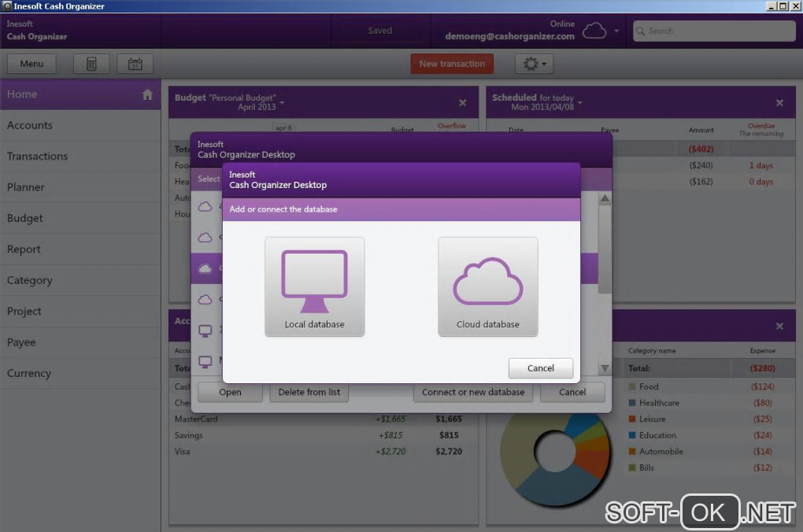This screenshot has width=803, height=532.
Task: Go to Accounts in sidebar
Action: point(80,125)
